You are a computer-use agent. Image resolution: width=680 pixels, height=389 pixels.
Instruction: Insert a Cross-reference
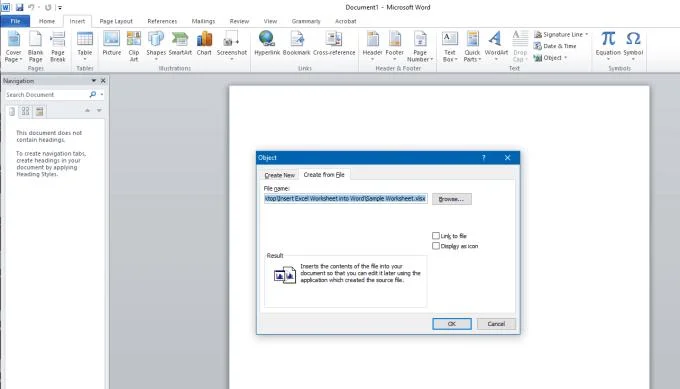click(x=334, y=44)
